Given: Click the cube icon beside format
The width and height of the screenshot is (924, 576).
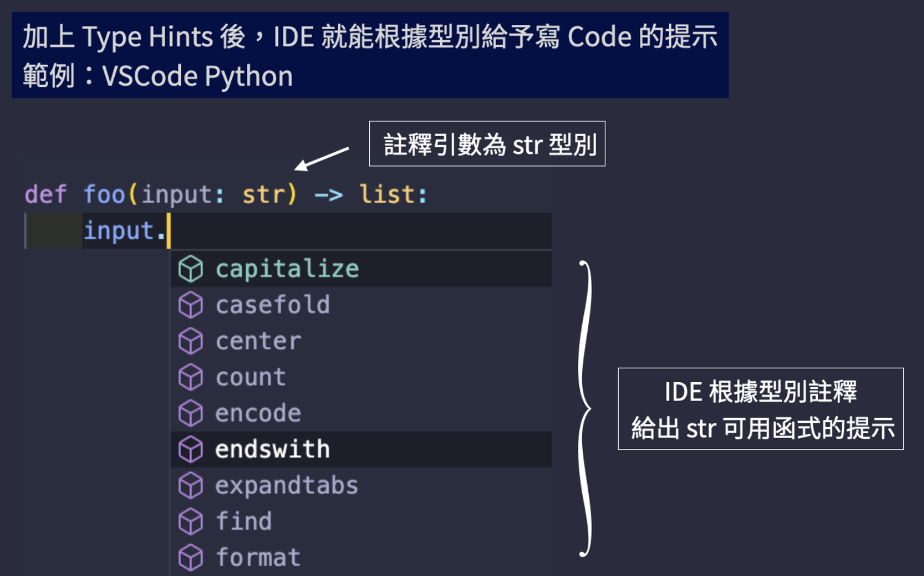Looking at the screenshot, I should click(x=191, y=557).
